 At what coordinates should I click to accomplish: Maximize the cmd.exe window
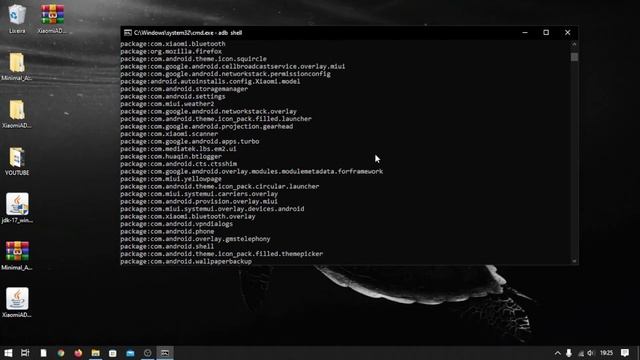(546, 33)
